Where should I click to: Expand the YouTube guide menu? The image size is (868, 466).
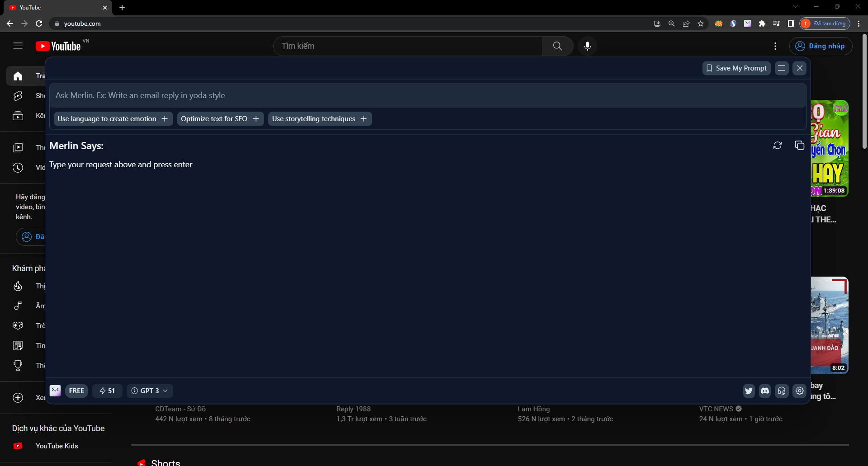18,46
